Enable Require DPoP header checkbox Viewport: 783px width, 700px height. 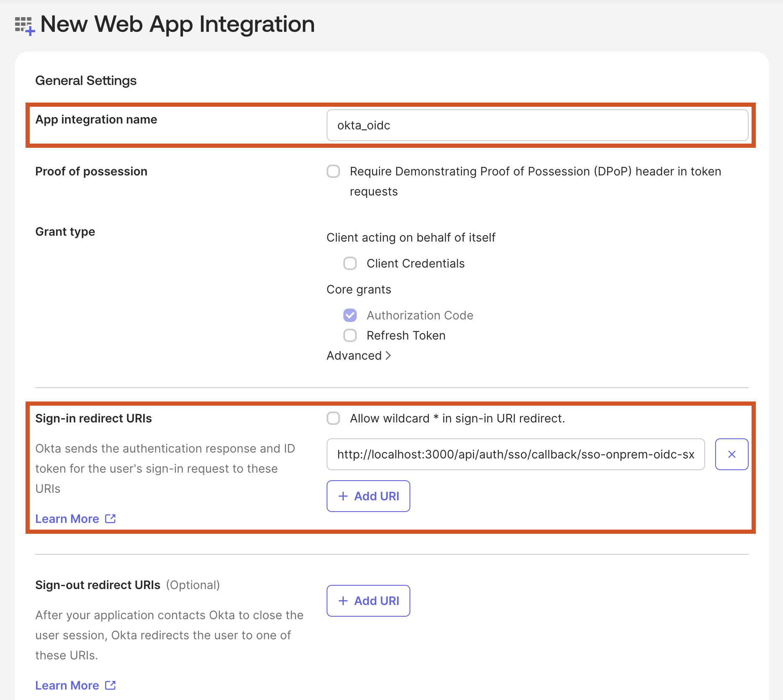click(333, 171)
